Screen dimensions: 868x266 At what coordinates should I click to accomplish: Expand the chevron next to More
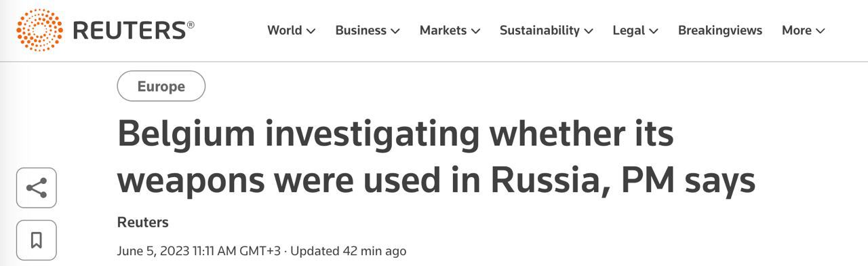(821, 31)
